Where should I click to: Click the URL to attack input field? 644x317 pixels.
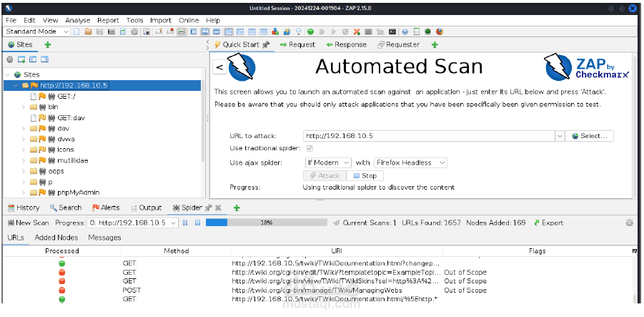[x=429, y=136]
